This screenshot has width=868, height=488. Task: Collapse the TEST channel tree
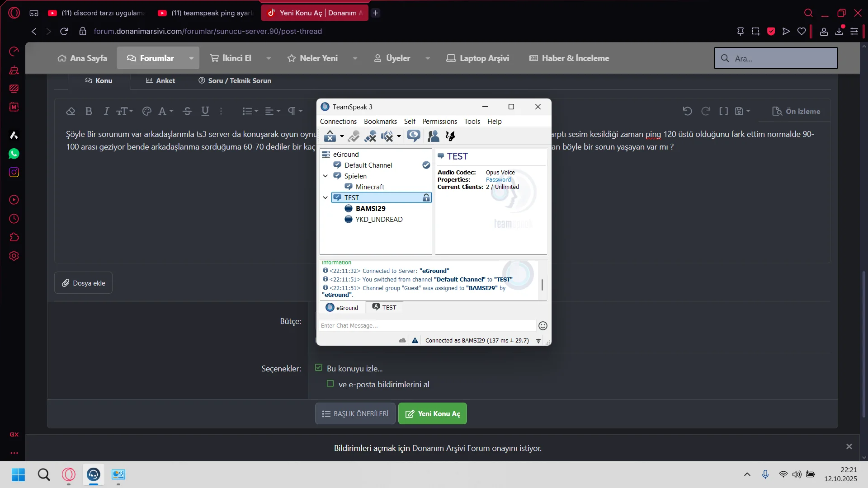click(325, 198)
